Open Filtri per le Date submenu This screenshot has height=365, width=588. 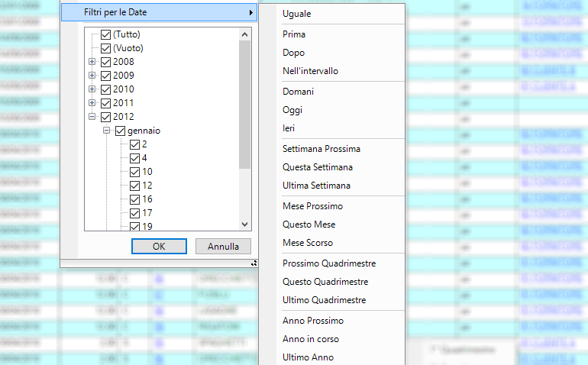point(159,13)
